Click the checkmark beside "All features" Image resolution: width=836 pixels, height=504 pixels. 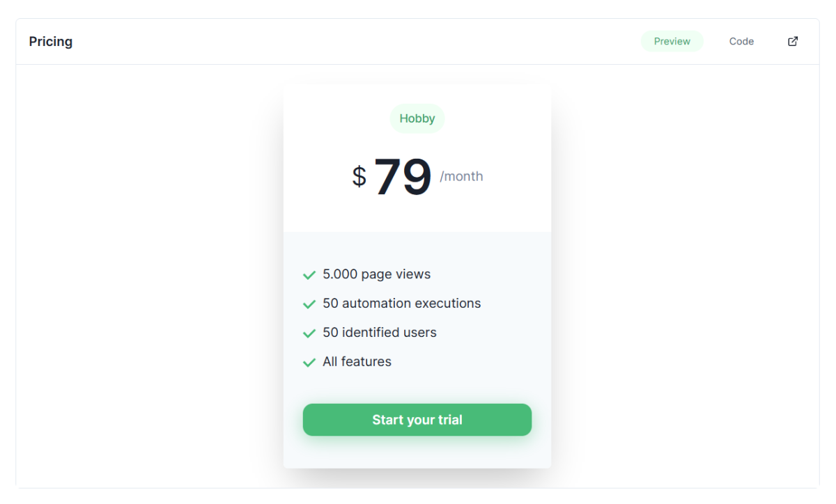(309, 363)
